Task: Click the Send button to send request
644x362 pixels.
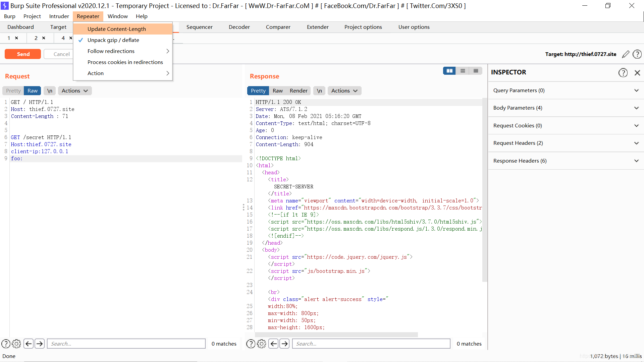Action: tap(23, 54)
